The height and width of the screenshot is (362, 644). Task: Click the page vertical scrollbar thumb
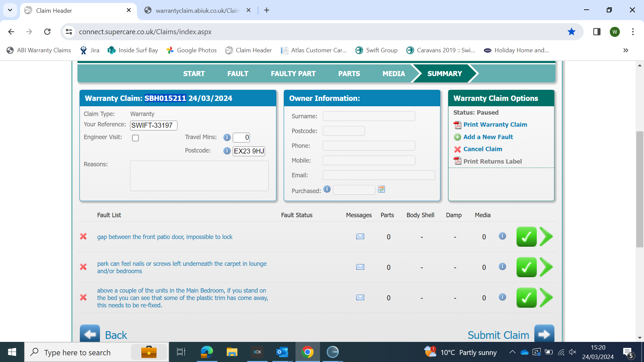640,189
